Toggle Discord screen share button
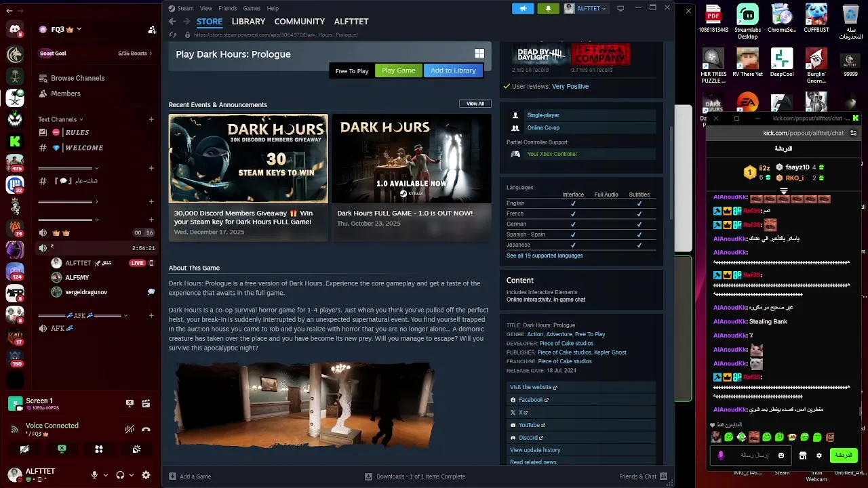 click(62, 449)
